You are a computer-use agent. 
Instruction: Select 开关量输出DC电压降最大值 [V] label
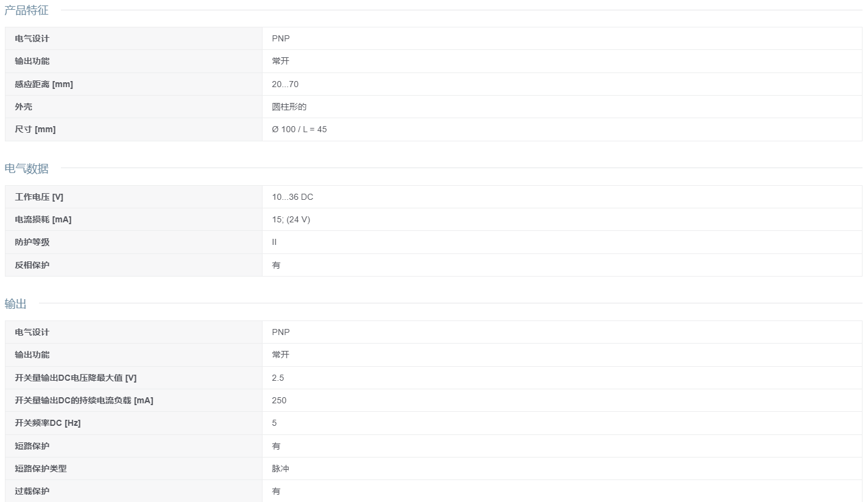pos(76,378)
